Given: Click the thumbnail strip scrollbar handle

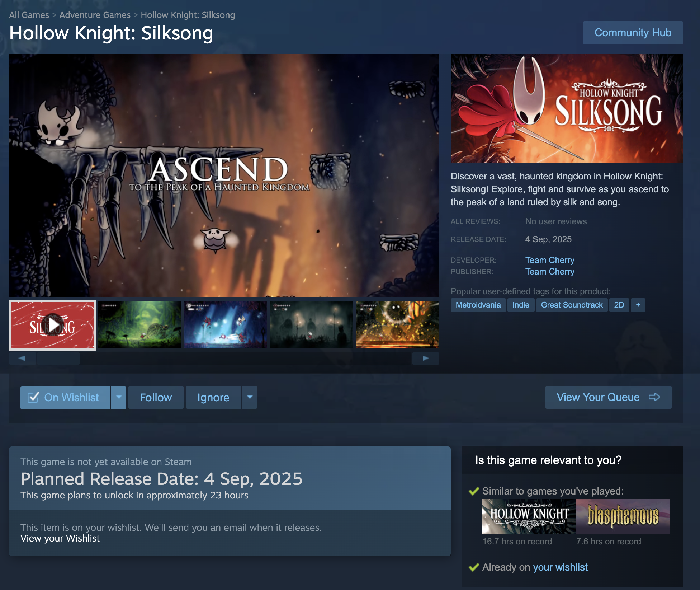Looking at the screenshot, I should coord(58,358).
